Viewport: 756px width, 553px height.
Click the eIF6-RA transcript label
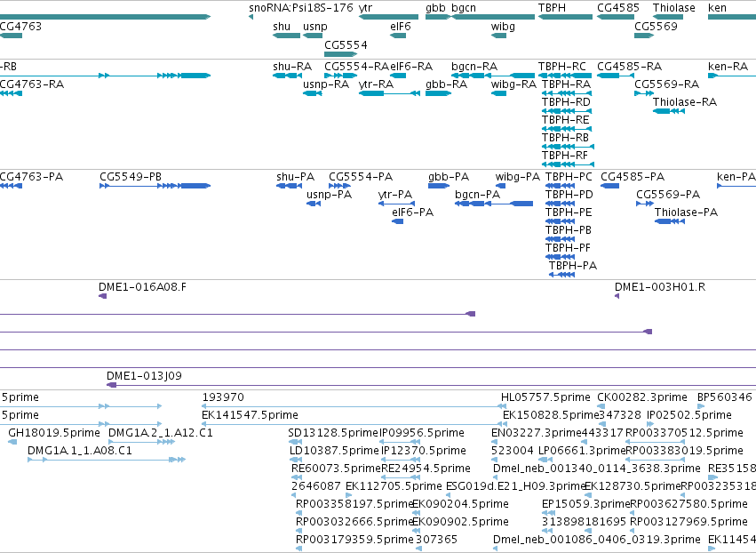pos(411,66)
